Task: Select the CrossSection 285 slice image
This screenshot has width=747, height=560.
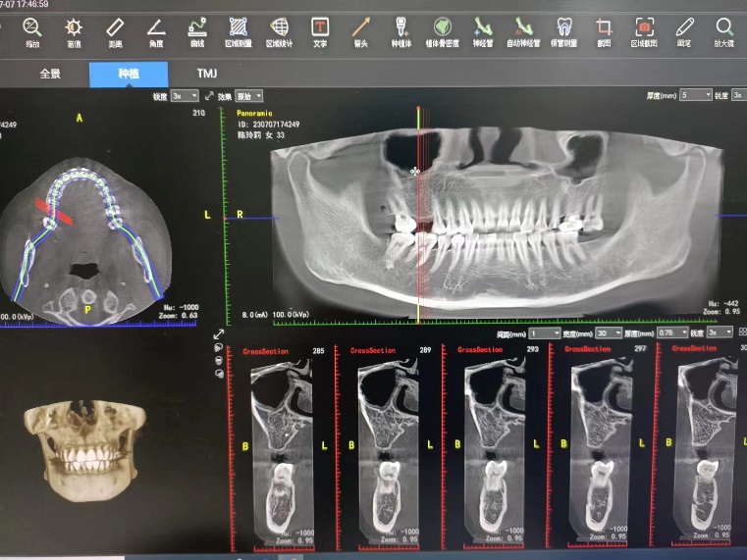Action: (x=283, y=449)
